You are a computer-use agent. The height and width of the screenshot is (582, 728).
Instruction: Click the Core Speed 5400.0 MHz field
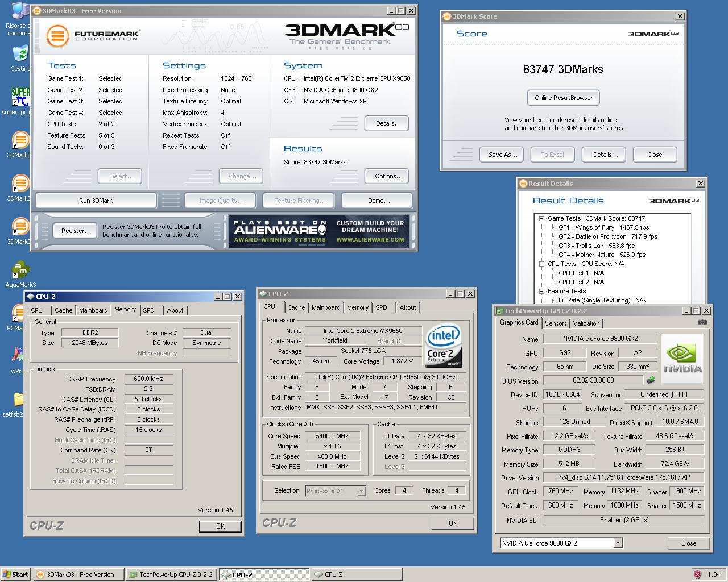[332, 436]
